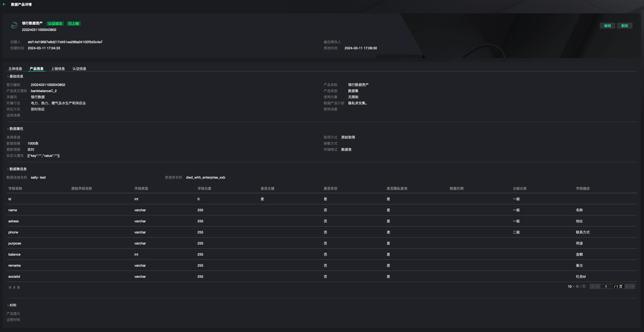This screenshot has height=332, width=644.
Task: Collapse the 数据集信息 section
Action: 8,169
